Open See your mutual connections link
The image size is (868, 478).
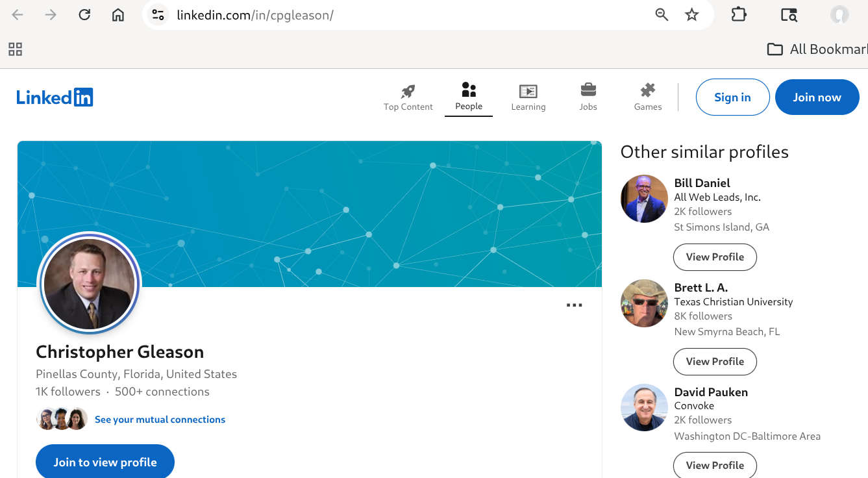(x=160, y=420)
